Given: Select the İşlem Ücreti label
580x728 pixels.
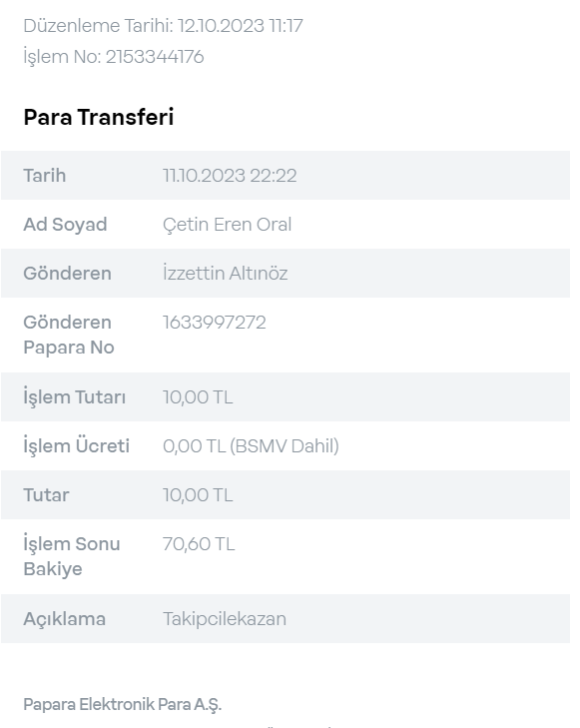Looking at the screenshot, I should pos(76,445).
